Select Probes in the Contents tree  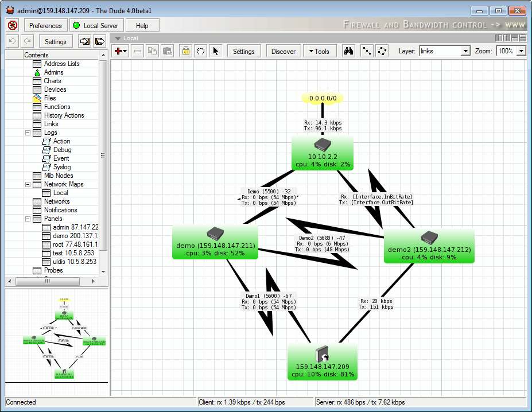[53, 270]
